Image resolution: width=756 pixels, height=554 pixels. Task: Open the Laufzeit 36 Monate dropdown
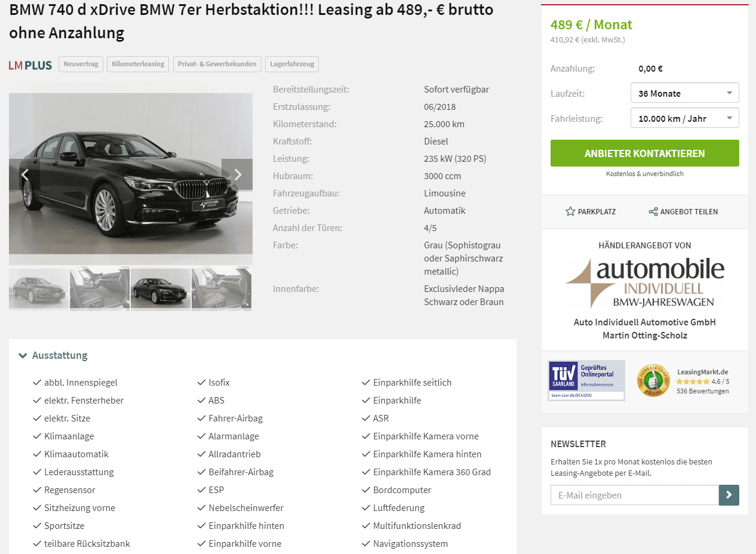pyautogui.click(x=685, y=93)
